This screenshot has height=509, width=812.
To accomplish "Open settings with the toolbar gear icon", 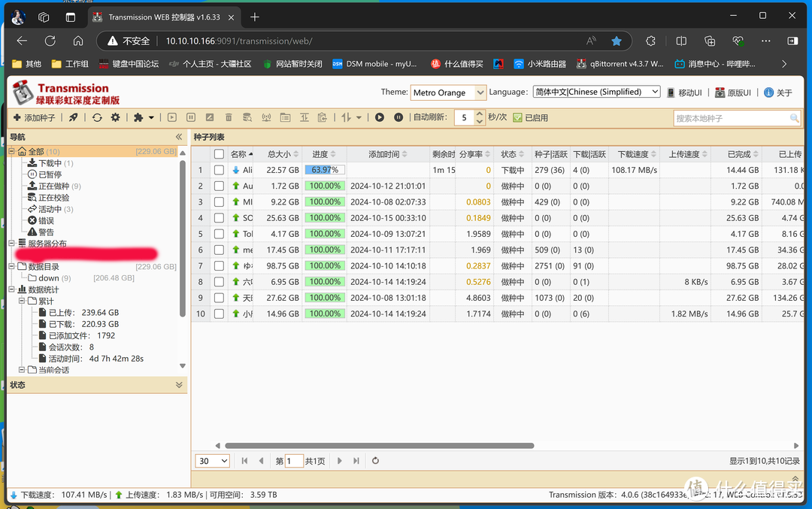I will 115,117.
